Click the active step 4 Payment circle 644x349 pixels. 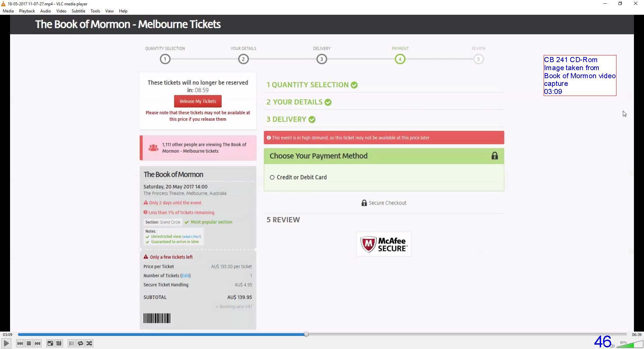pyautogui.click(x=400, y=59)
